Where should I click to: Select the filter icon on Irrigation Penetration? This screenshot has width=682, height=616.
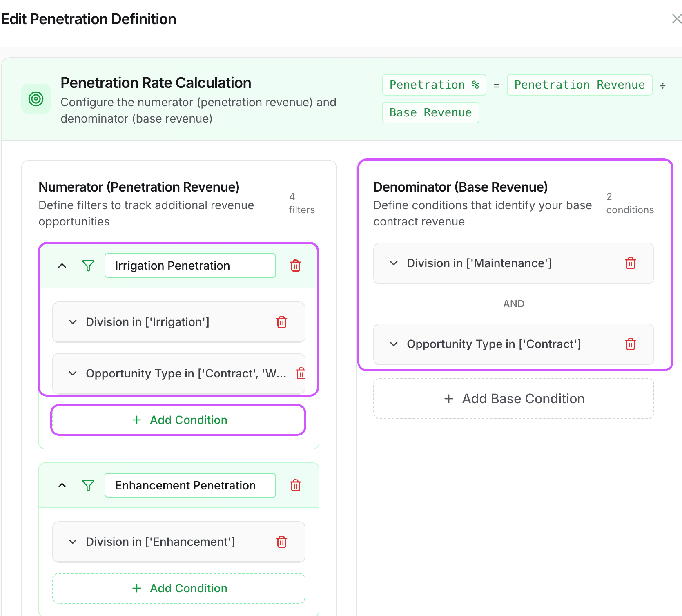pos(88,266)
